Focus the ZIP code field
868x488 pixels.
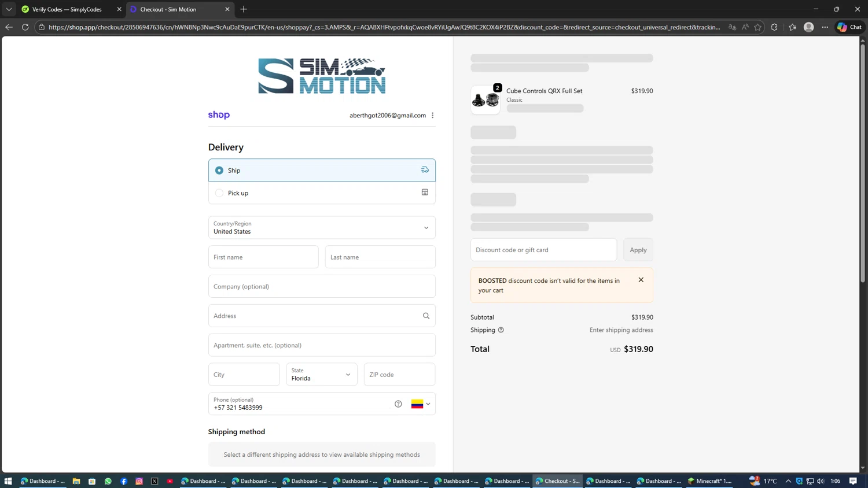click(399, 374)
